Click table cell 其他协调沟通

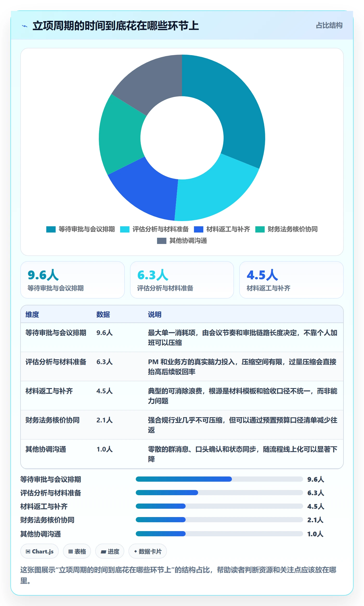pos(45,449)
